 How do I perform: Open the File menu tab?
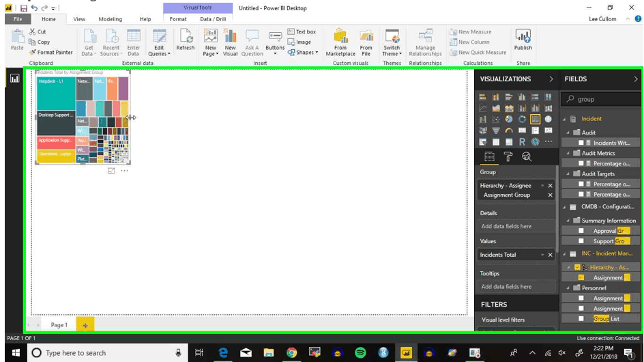(x=18, y=19)
